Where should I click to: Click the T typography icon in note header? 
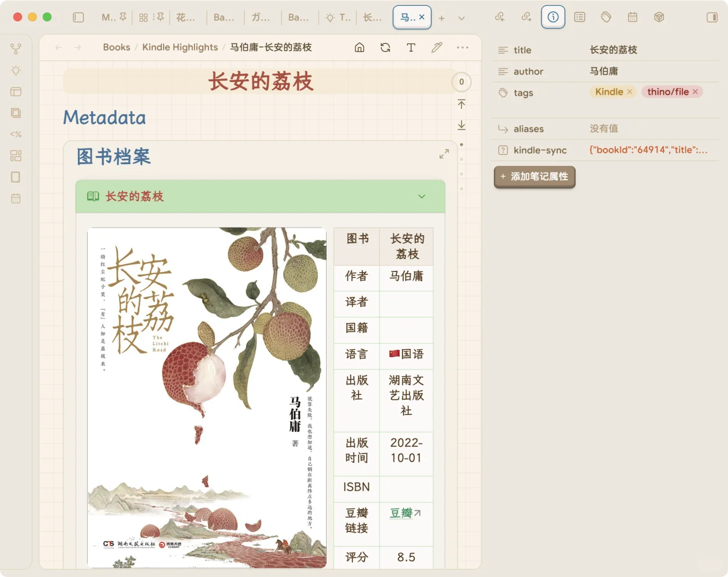click(x=411, y=48)
